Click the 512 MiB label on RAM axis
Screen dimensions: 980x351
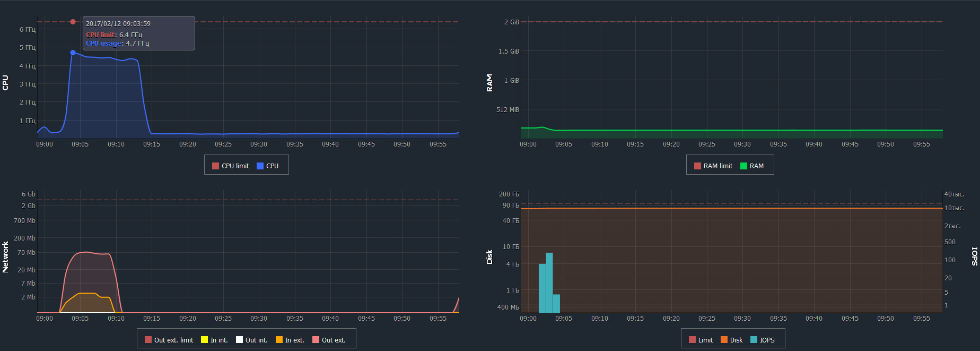507,109
